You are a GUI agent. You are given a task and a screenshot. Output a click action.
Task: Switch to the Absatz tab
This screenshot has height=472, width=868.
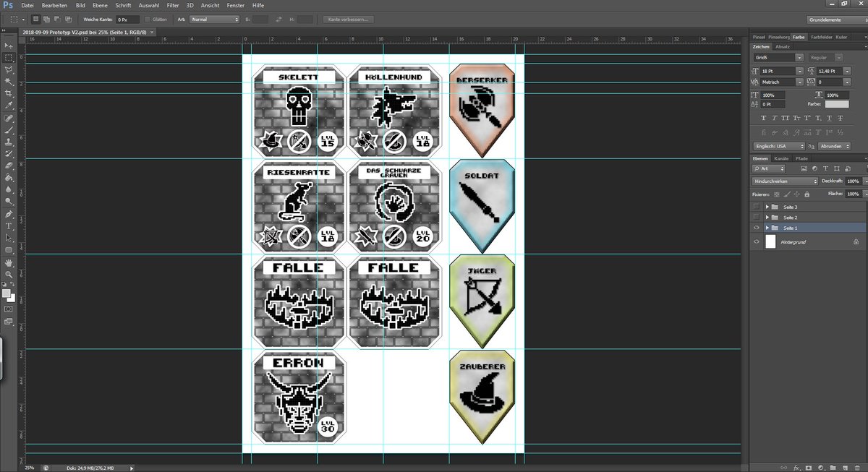pyautogui.click(x=783, y=46)
